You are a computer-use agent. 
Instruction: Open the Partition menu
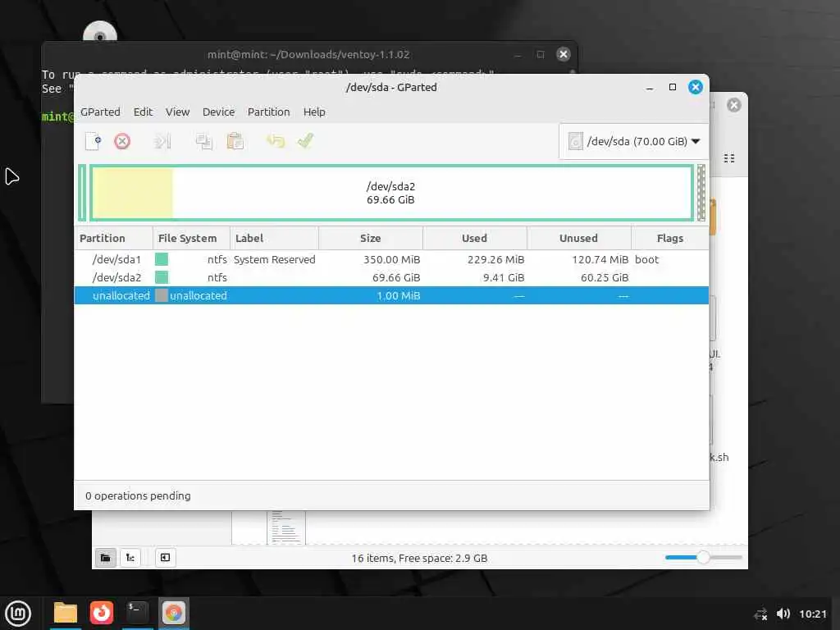tap(268, 112)
